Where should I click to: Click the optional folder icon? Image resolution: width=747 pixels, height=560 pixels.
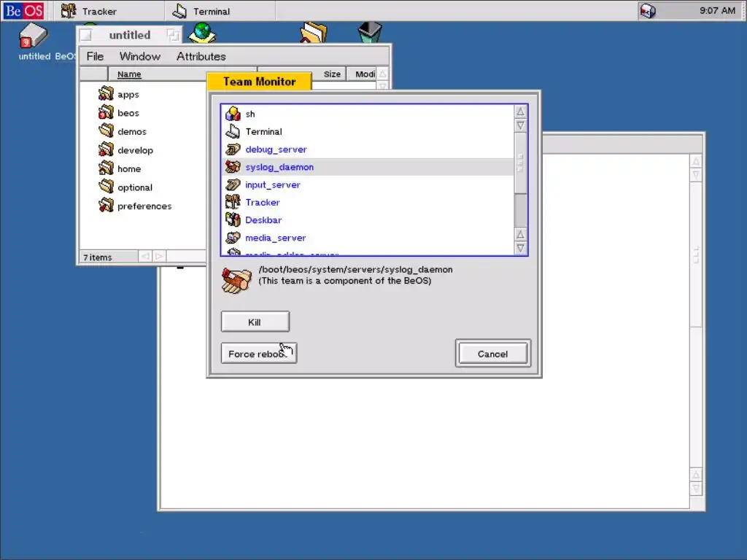(x=106, y=186)
